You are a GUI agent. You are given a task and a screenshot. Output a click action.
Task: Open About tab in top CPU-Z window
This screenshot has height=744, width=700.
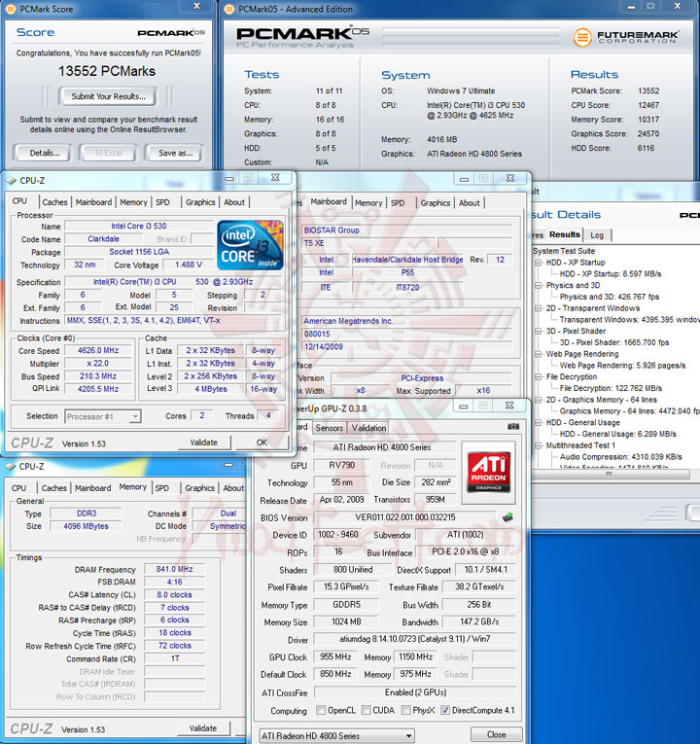[x=234, y=202]
